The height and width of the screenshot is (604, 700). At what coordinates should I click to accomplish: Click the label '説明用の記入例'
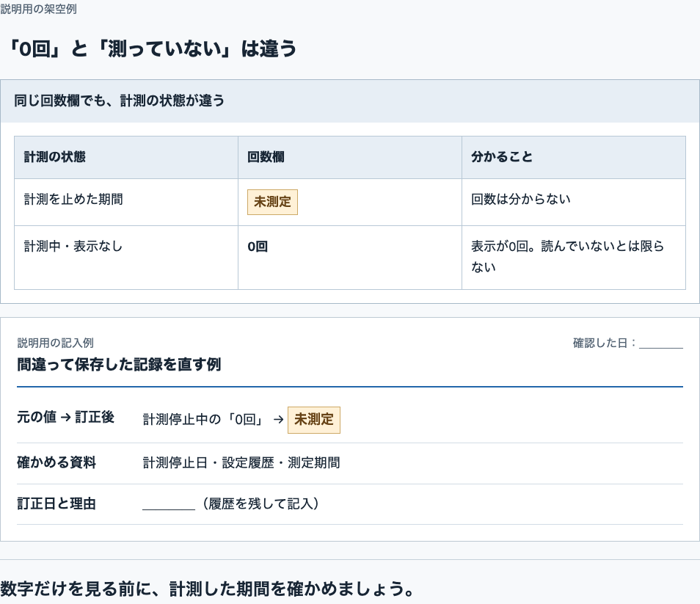pyautogui.click(x=55, y=343)
